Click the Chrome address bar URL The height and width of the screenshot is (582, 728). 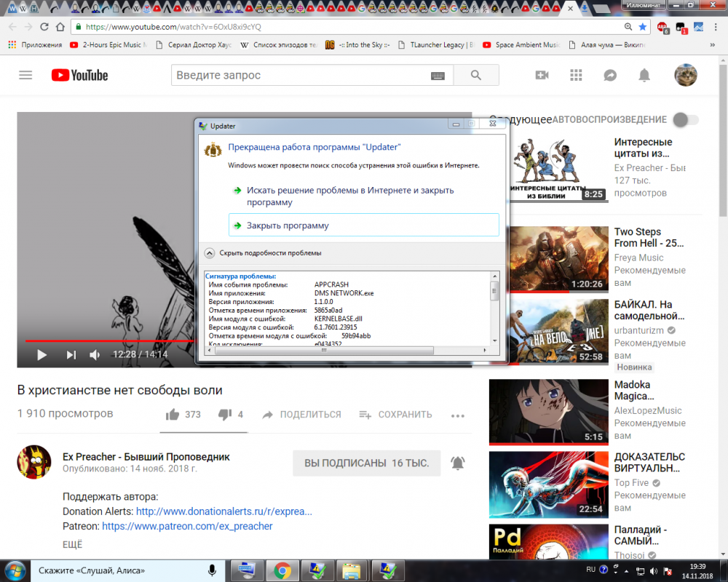tap(173, 27)
